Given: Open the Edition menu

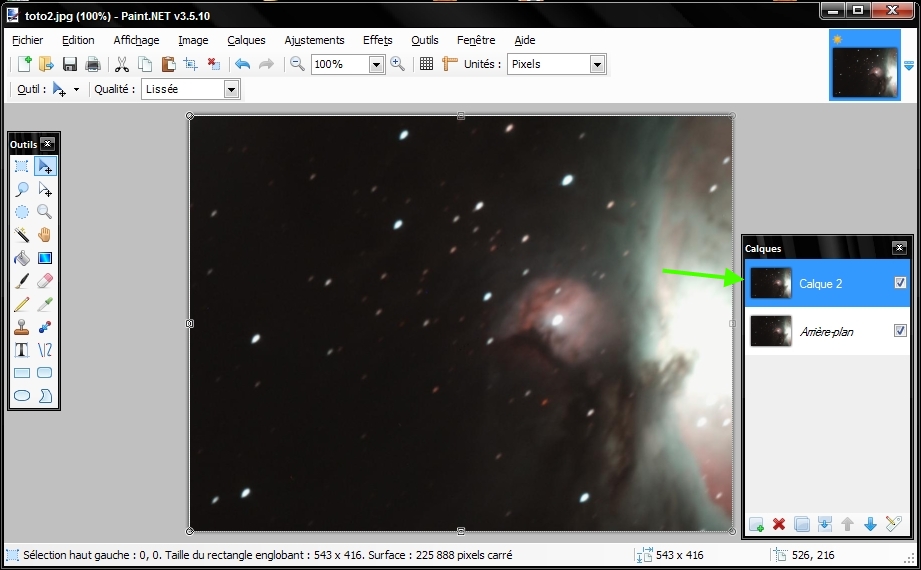Looking at the screenshot, I should click(x=78, y=40).
